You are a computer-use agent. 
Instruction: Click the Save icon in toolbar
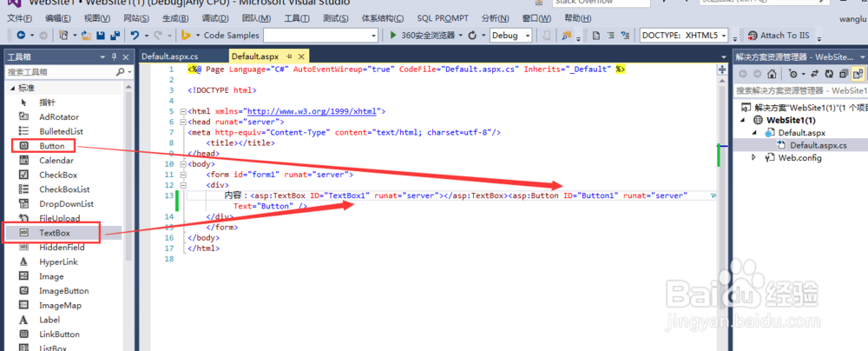101,35
